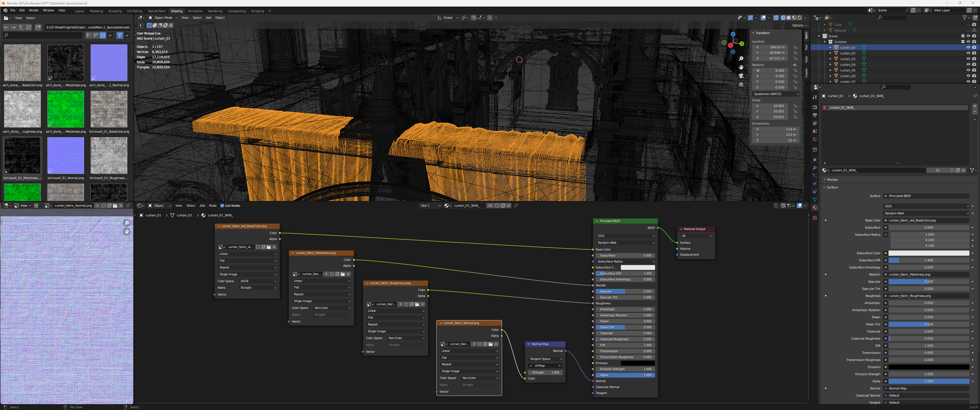Toggle the Use Nodes checkbox

coord(222,206)
